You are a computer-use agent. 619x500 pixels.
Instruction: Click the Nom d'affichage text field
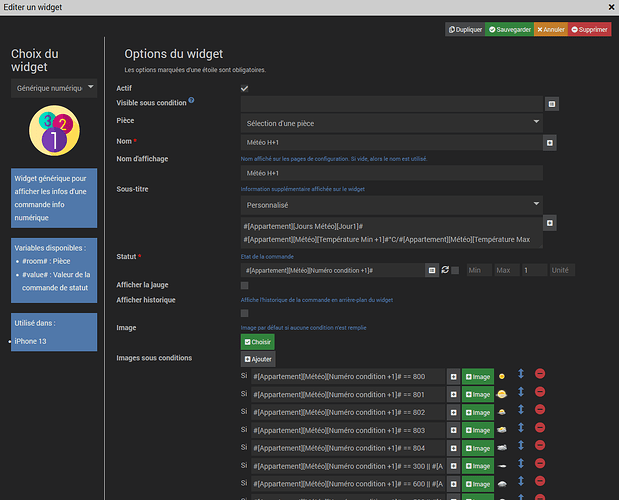pos(392,173)
